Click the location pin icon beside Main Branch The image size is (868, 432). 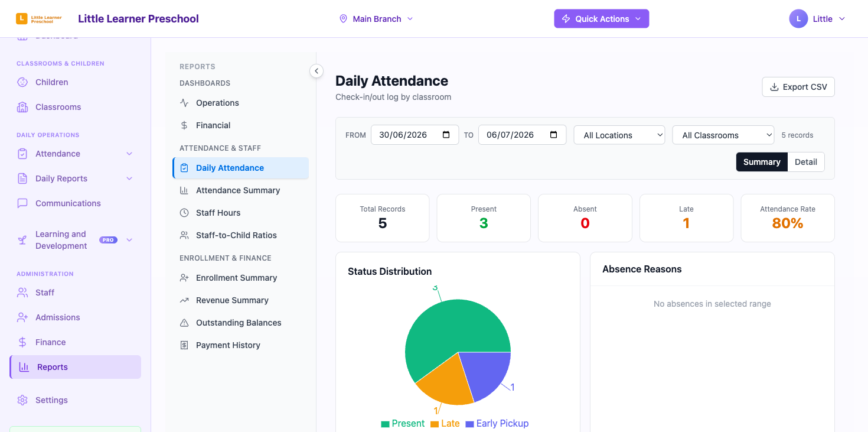click(x=343, y=19)
